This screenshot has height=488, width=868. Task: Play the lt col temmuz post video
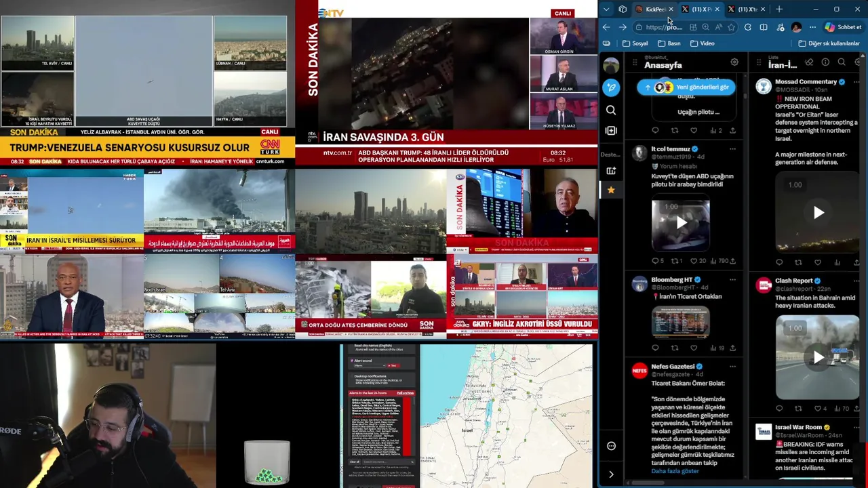click(681, 223)
